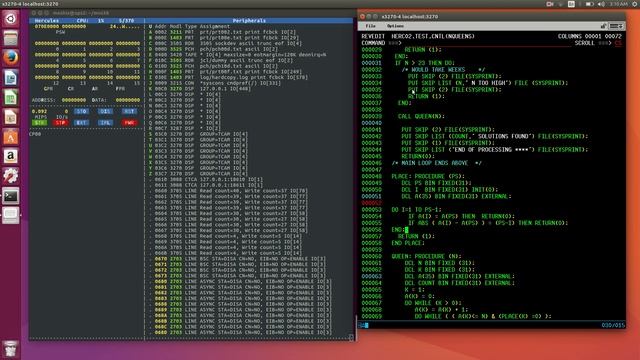This screenshot has height=360, width=640.
Task: Open System Settings from the dock
Action: 11,176
